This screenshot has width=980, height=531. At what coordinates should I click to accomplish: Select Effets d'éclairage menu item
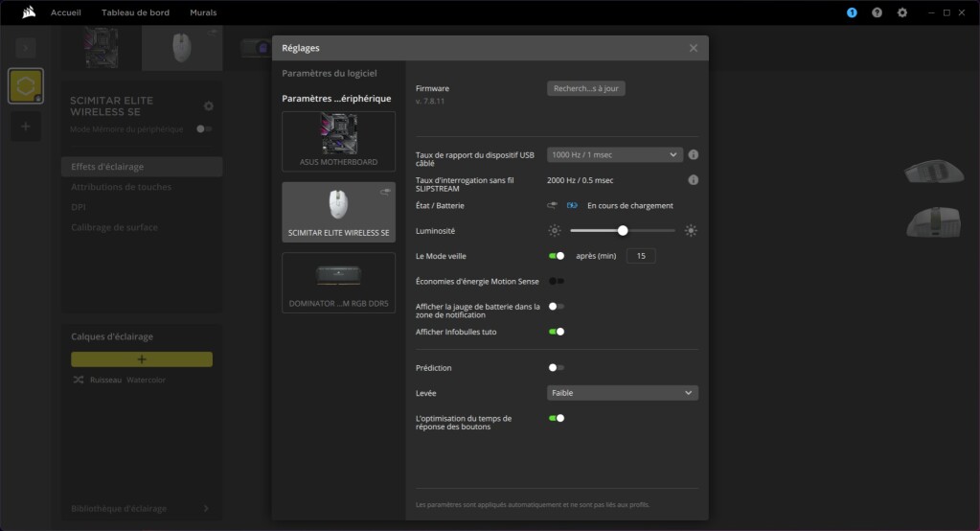[142, 167]
